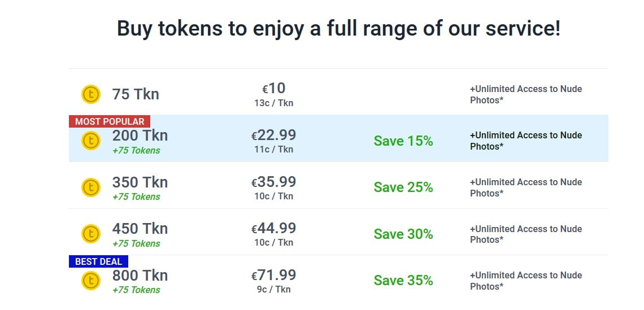
Task: Click the €10 price of 75 Tkn
Action: pos(274,88)
